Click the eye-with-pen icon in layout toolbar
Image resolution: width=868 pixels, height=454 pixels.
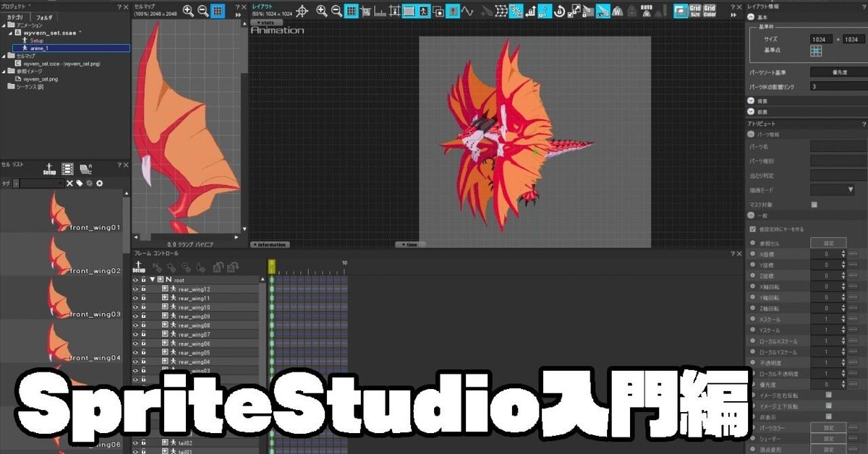(603, 11)
